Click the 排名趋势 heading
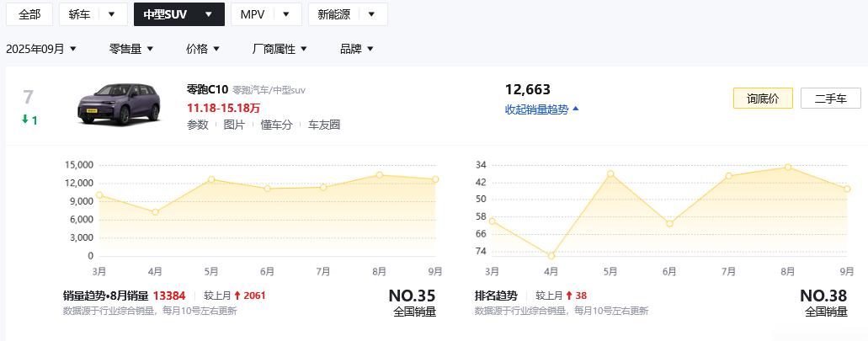Screen dimensions: 868x341 click(496, 296)
